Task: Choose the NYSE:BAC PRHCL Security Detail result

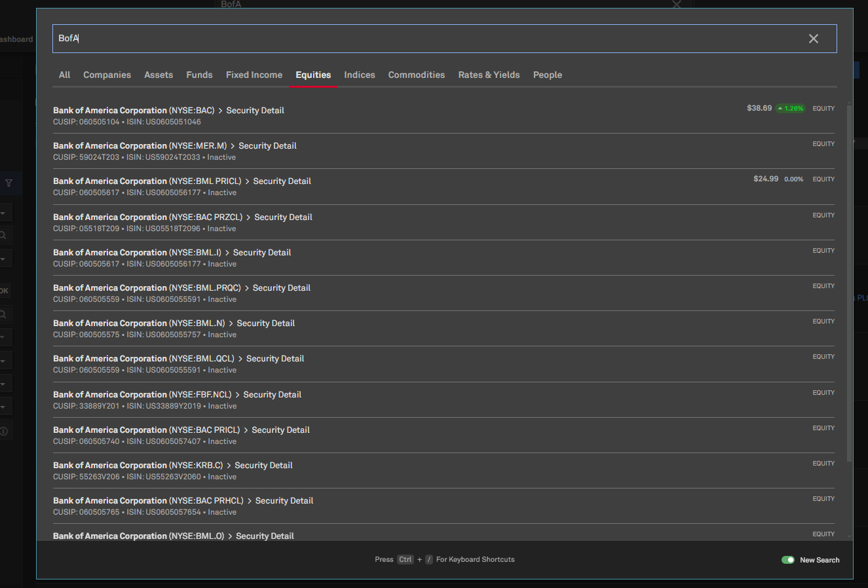Action: pyautogui.click(x=443, y=506)
